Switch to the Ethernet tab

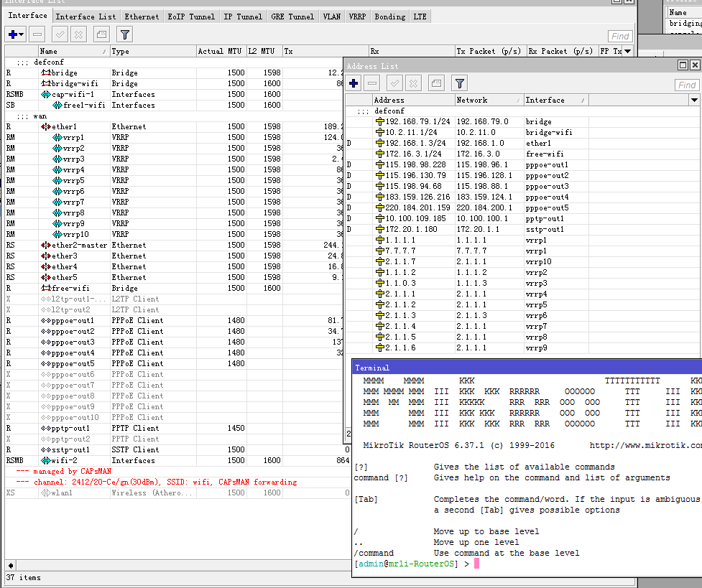[142, 17]
